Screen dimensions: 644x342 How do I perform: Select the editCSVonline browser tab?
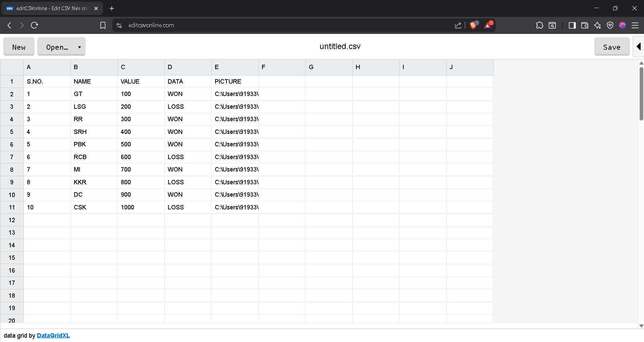click(x=52, y=8)
